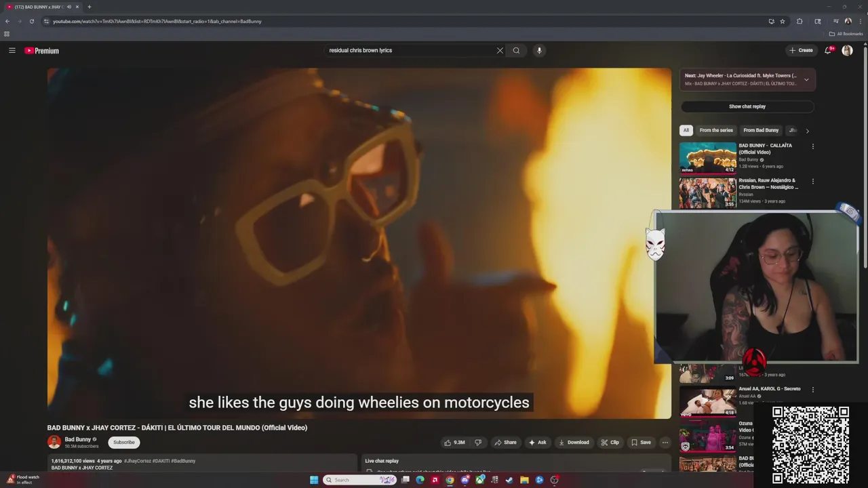Open Secreto video thumbnail

pos(708,401)
